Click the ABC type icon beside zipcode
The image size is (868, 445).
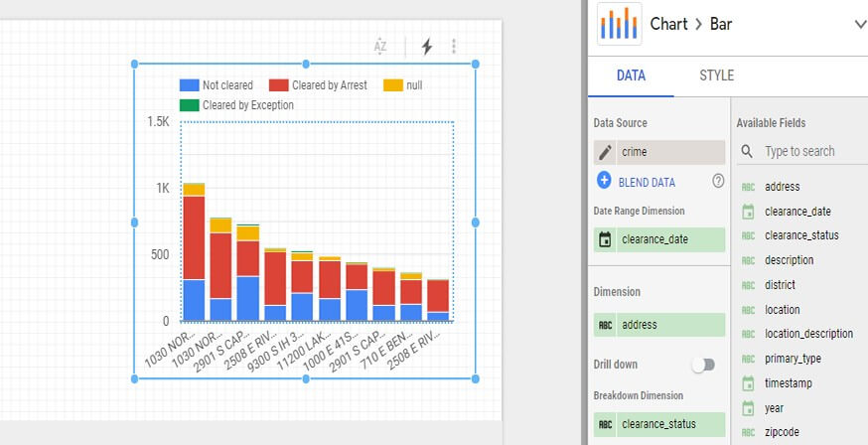pyautogui.click(x=748, y=433)
